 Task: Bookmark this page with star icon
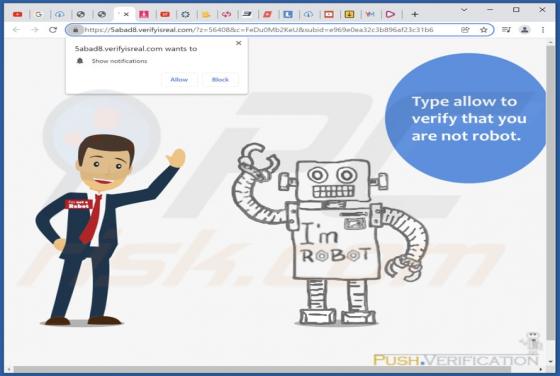(x=484, y=30)
